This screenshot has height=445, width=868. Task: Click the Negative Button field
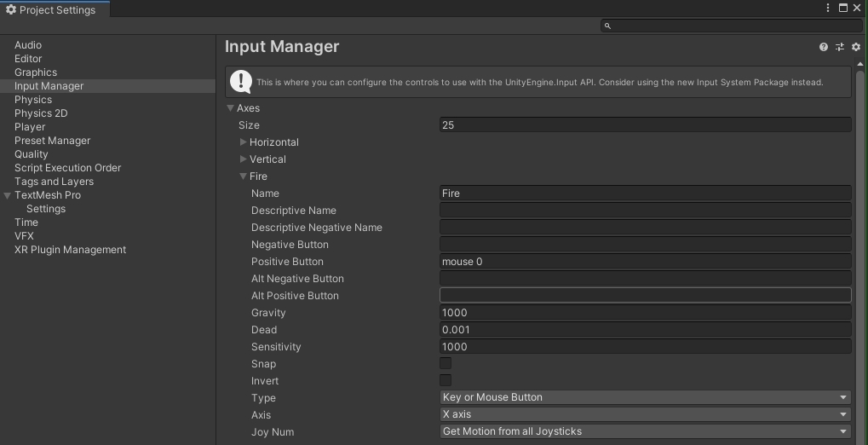click(x=646, y=245)
